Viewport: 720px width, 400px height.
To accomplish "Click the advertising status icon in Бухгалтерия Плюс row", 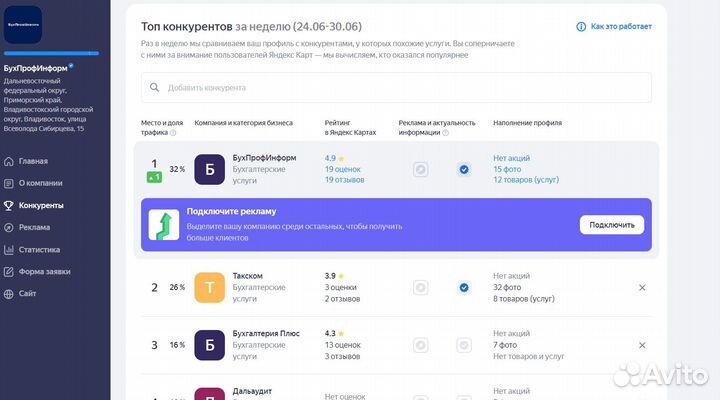I will 420,345.
